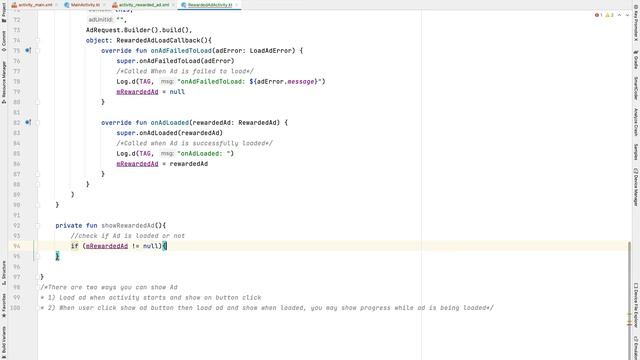
Task: Click line number 92 in gutter
Action: [x=17, y=225]
